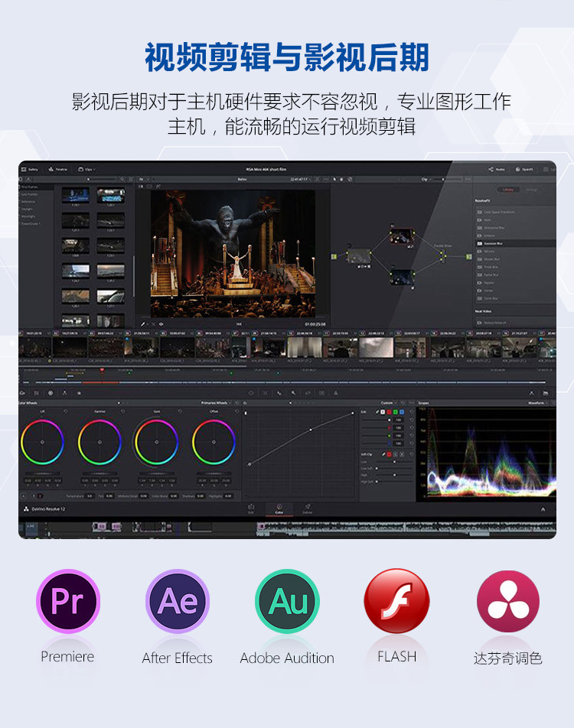Open RGB Mixer palette icon
574x728 pixels.
coord(64,393)
